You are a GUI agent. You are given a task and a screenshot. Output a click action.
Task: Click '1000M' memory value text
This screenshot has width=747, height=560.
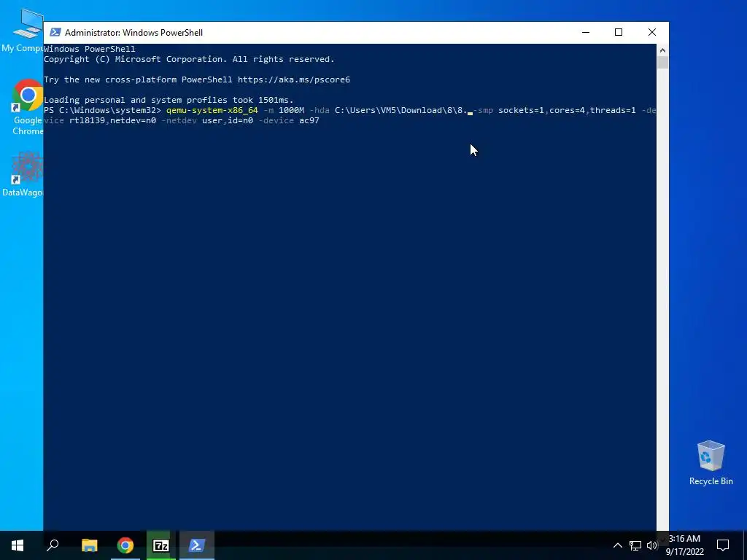point(291,111)
